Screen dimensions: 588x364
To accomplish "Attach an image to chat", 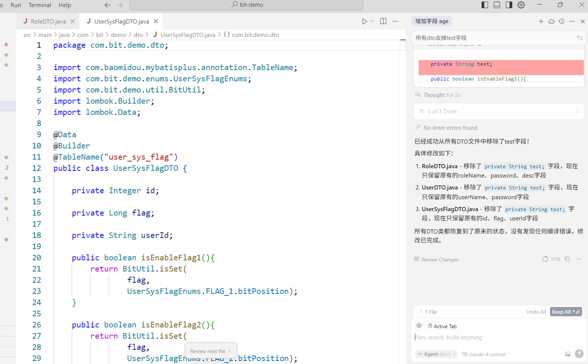I will [x=568, y=354].
